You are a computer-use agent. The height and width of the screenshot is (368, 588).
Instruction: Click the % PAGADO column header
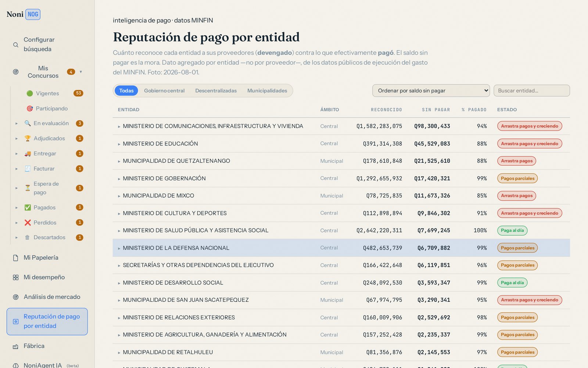click(x=474, y=110)
